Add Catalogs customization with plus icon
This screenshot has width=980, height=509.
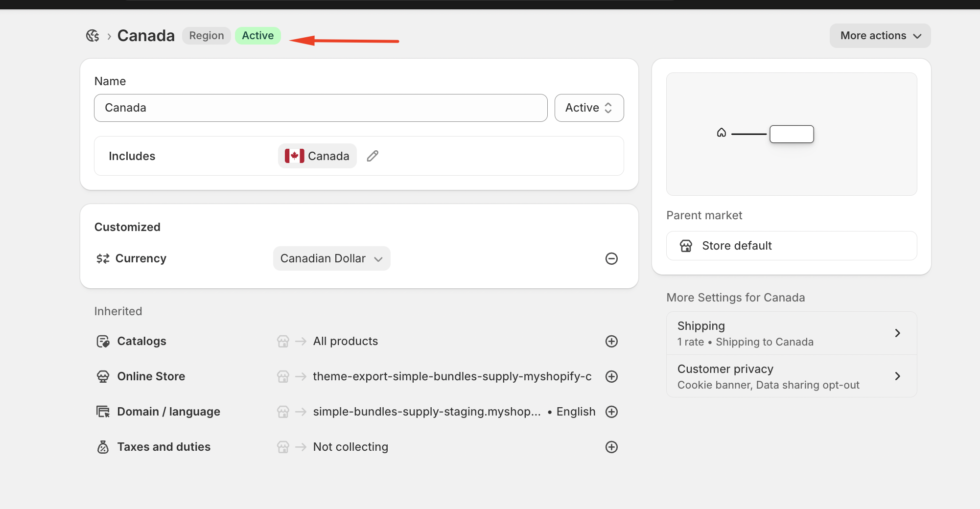click(611, 341)
